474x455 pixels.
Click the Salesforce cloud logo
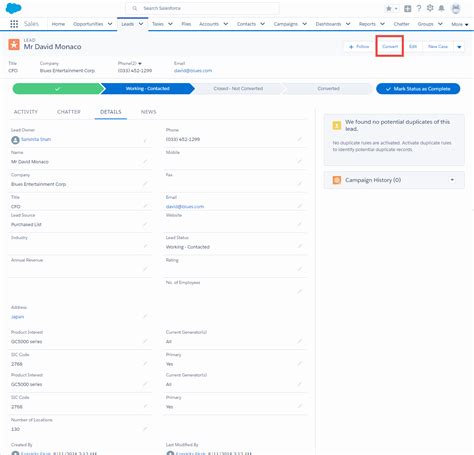[x=14, y=8]
